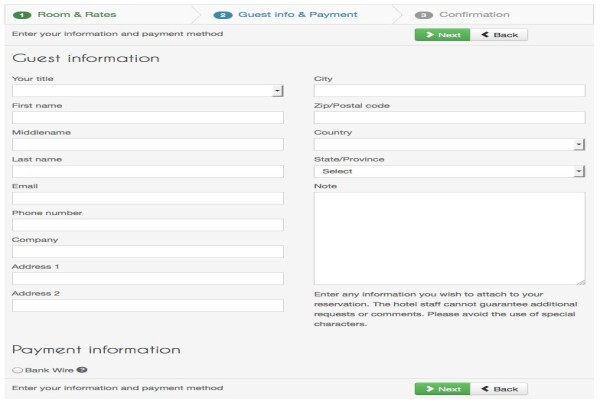Click inside the Email input field

(148, 198)
